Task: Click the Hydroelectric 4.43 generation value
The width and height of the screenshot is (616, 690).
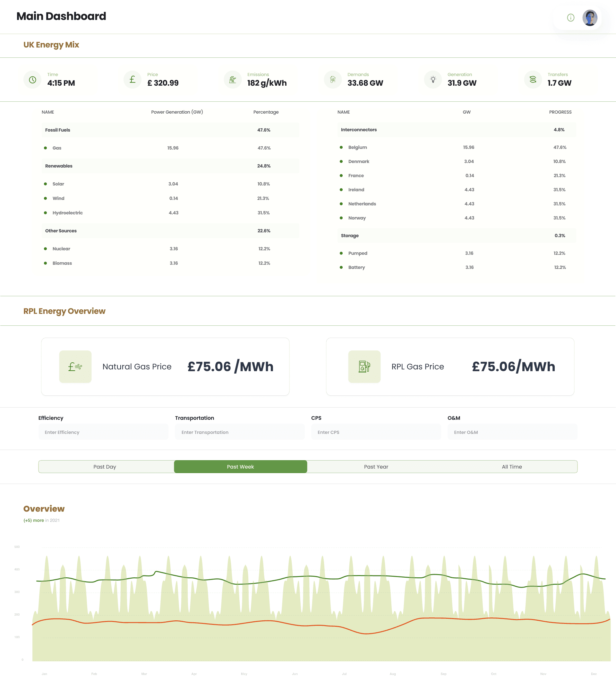Action: [174, 213]
